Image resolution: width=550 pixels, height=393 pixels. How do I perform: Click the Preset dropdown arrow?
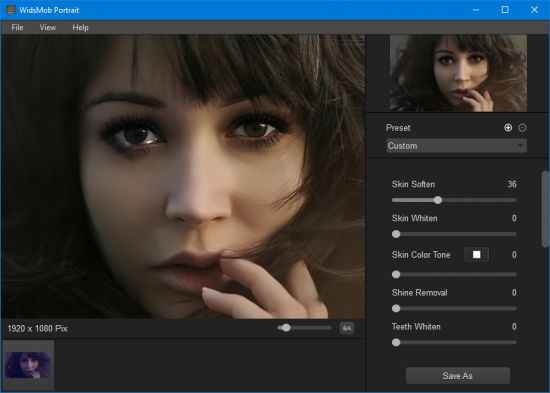pyautogui.click(x=521, y=146)
